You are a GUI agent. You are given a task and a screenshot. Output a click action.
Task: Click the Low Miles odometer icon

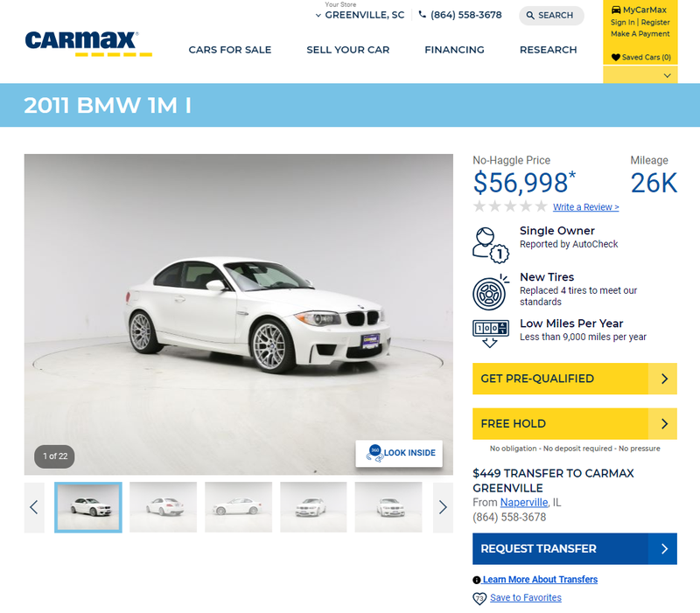491,333
